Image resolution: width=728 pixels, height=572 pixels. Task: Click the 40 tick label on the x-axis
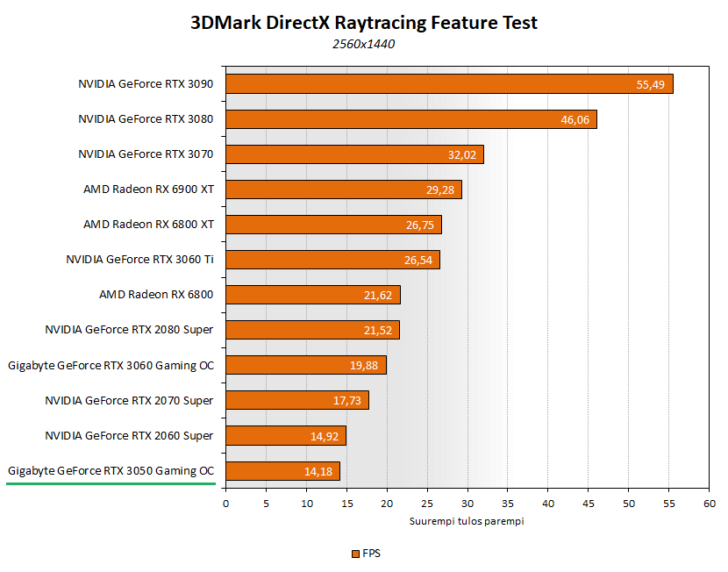[548, 504]
